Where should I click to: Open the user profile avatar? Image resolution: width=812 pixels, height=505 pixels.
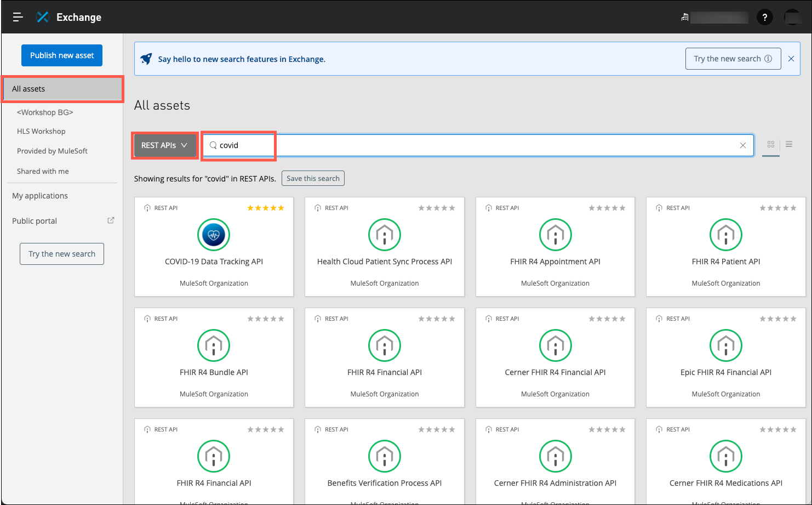coord(792,17)
